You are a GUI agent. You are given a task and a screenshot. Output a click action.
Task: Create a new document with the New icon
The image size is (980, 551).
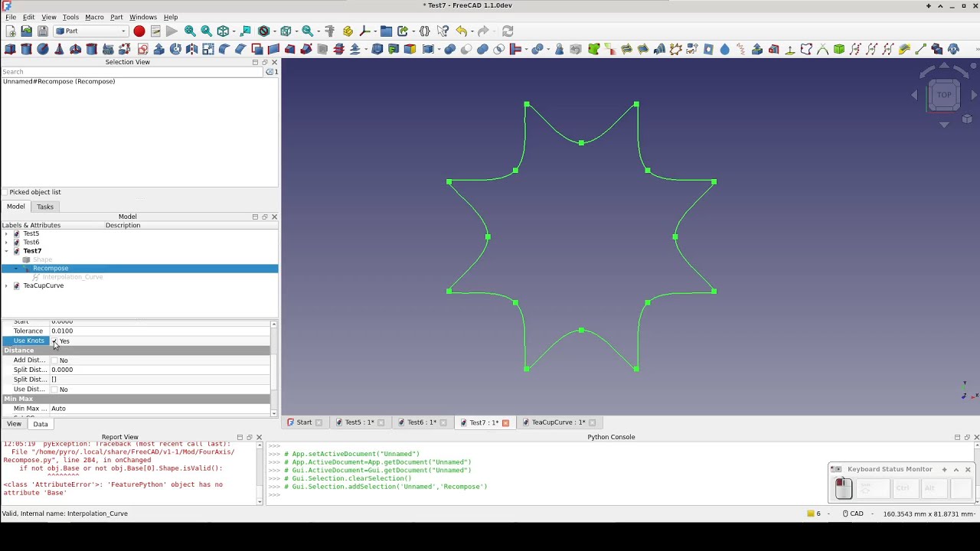click(x=11, y=31)
